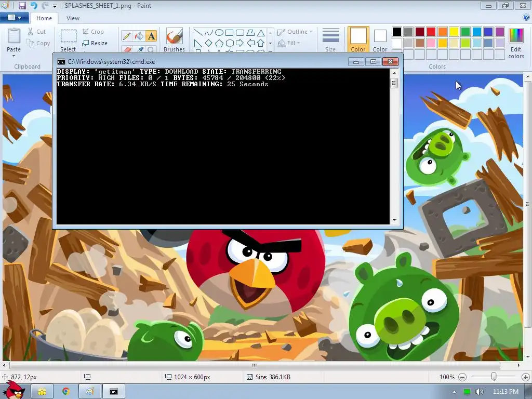Expand Customize Quick Access Toolbar arrow

(x=55, y=6)
